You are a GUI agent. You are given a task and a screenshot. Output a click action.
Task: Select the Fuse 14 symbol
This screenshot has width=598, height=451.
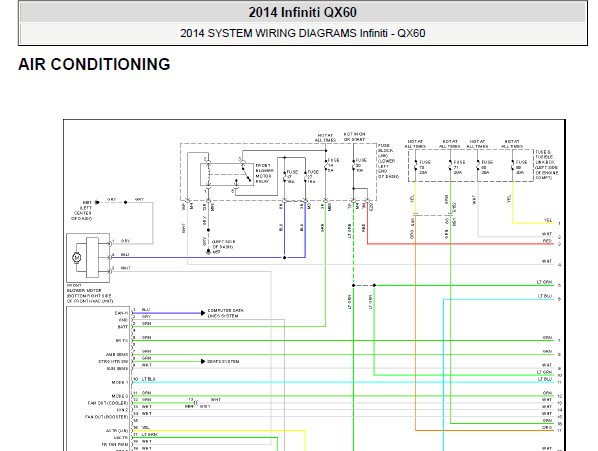[326, 165]
